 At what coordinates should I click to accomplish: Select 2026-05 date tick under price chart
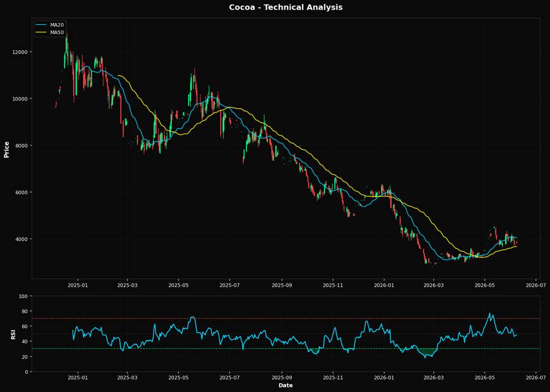click(x=485, y=284)
